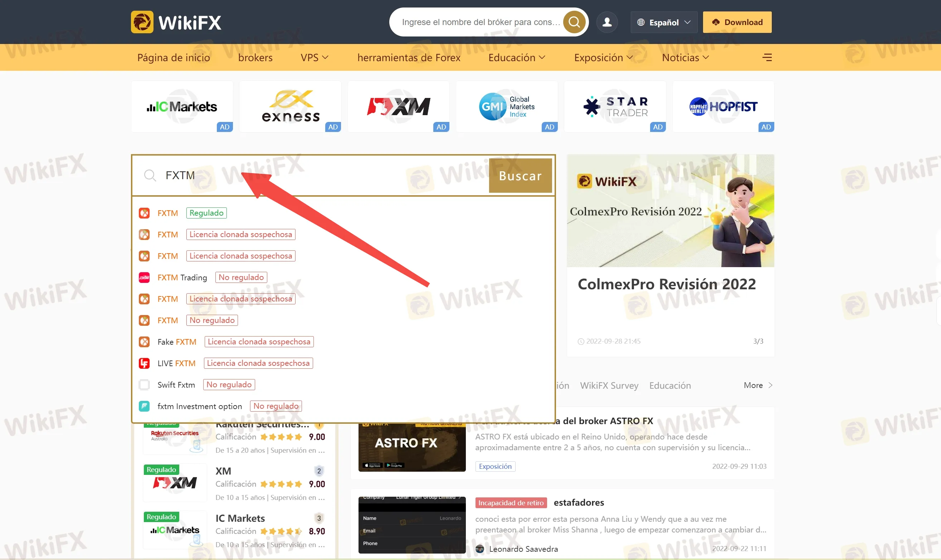Screen dimensions: 941x560
Task: Open the ColmexPro Revisión 2022 banner image
Action: (x=671, y=211)
